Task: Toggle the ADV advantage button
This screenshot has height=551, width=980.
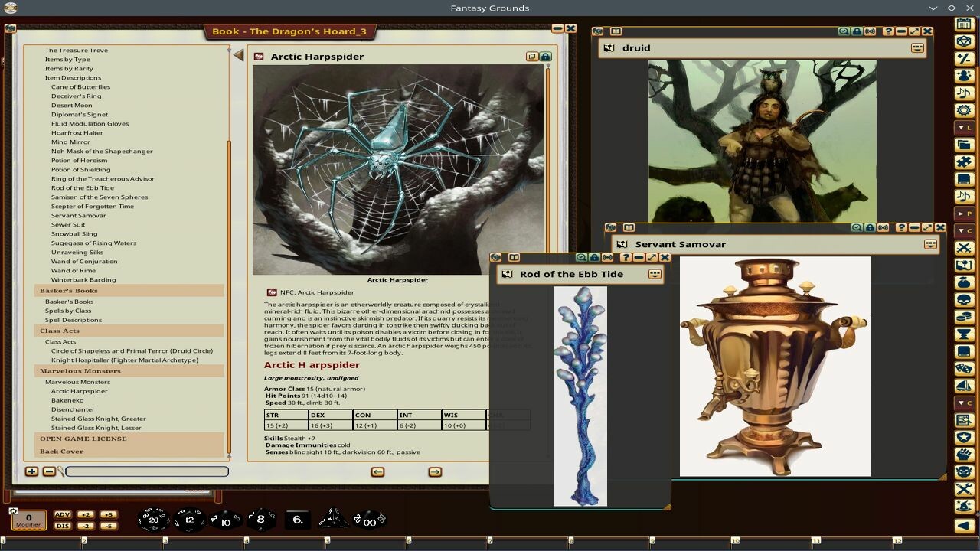Action: coord(63,514)
